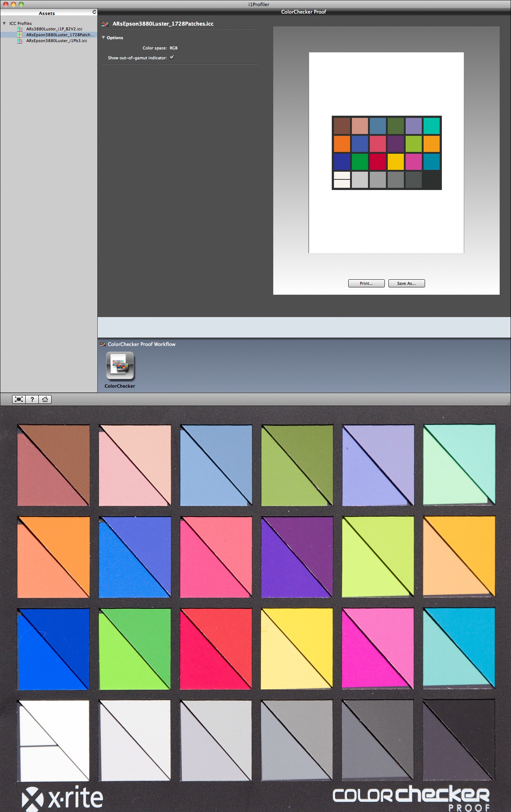This screenshot has height=812, width=511.
Task: Go to the home screen icon
Action: [45, 399]
